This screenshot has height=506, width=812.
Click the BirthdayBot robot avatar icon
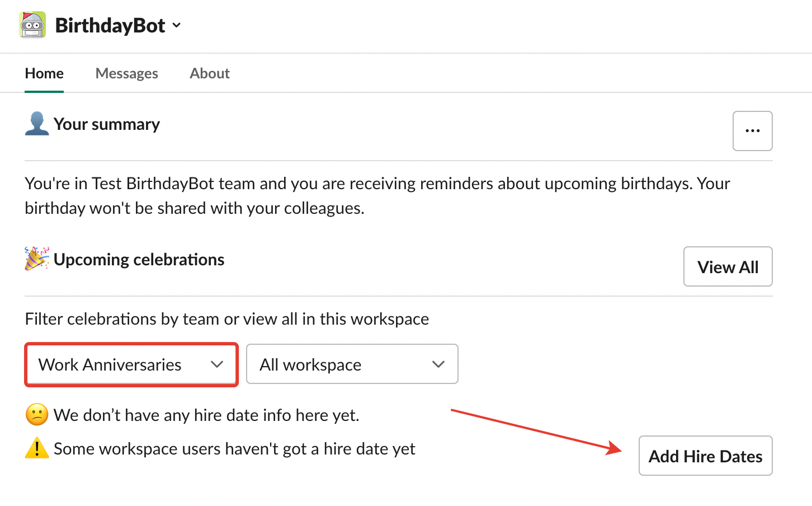point(32,25)
